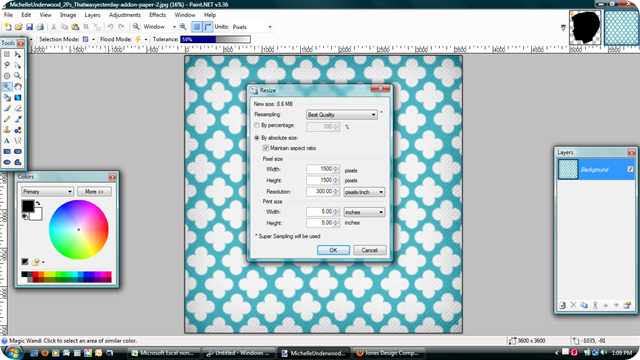
Task: Click the Print toolbar icon
Action: coord(40,27)
